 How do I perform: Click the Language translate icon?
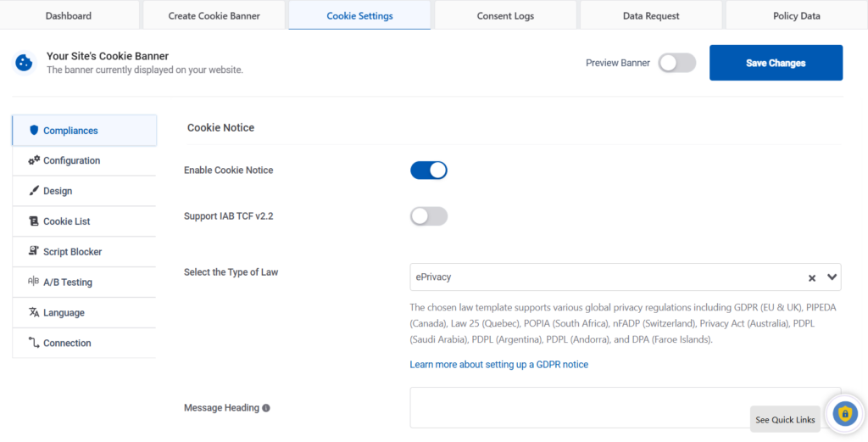pyautogui.click(x=34, y=312)
